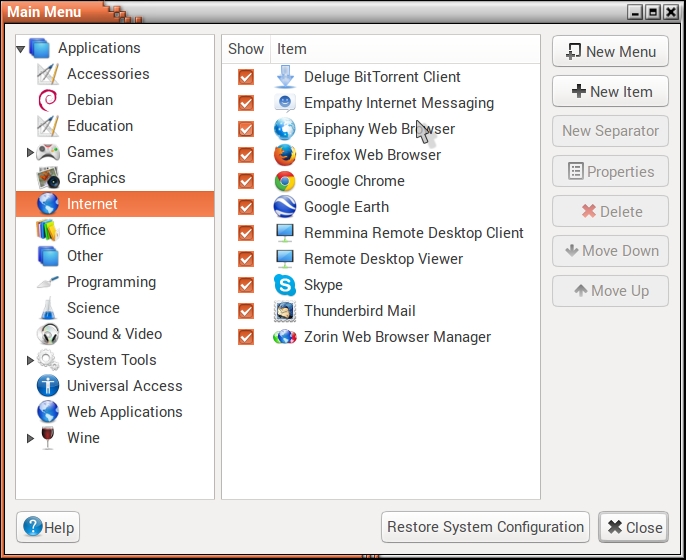Click the New Menu button
The image size is (686, 560).
[x=610, y=52]
